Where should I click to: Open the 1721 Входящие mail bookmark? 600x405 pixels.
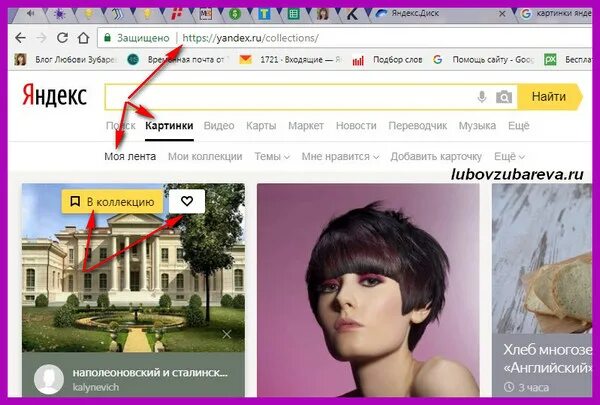pyautogui.click(x=291, y=60)
